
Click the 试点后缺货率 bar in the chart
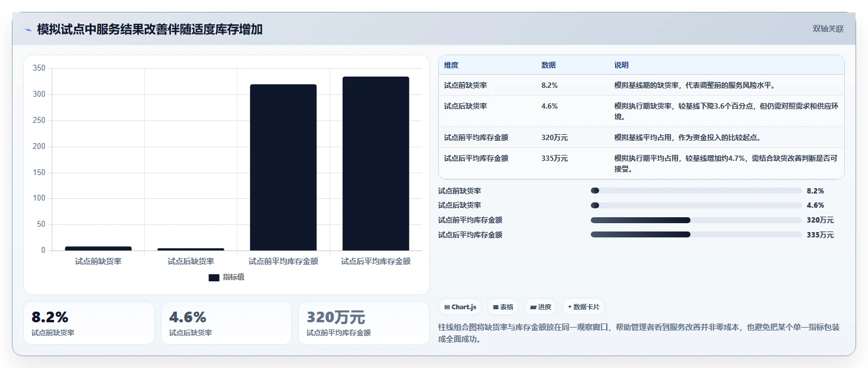(191, 249)
